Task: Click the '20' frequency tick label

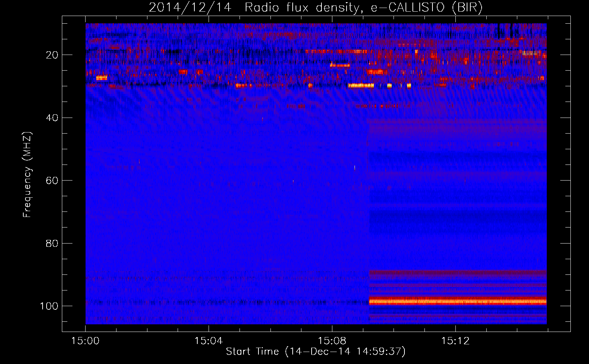Action: point(52,55)
